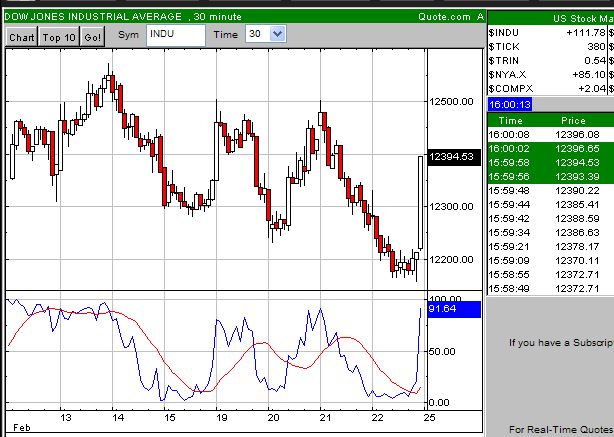The height and width of the screenshot is (437, 614).
Task: Sort by the Price column header
Action: (x=574, y=120)
